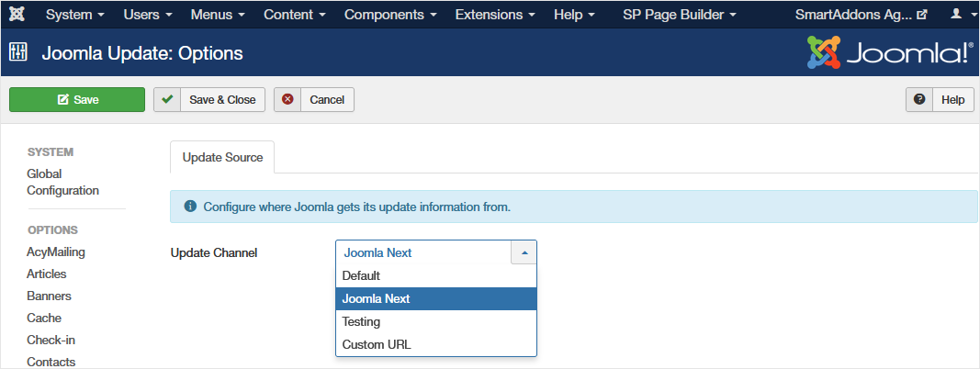Open the Help menu in top bar
This screenshot has height=369, width=980.
[x=574, y=14]
